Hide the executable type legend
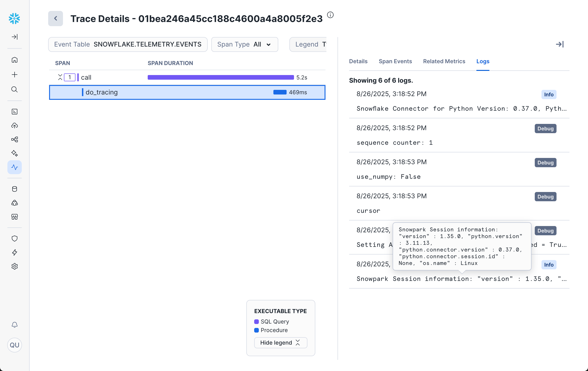 point(280,343)
